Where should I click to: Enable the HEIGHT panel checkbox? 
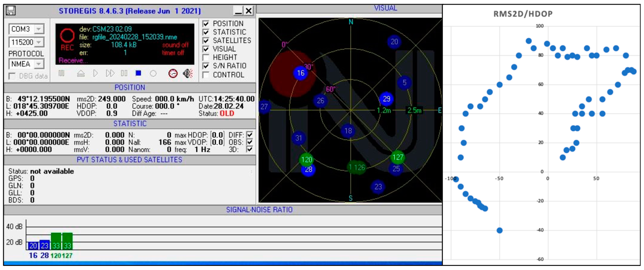(206, 58)
